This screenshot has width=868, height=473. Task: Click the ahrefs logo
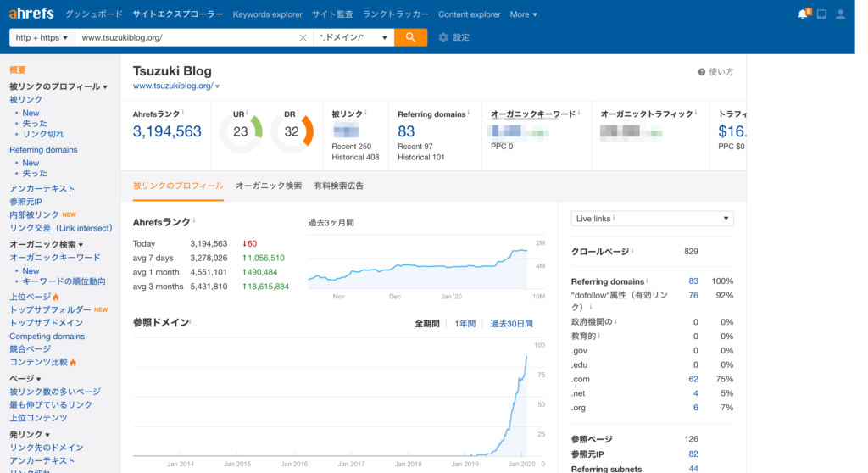coord(31,14)
